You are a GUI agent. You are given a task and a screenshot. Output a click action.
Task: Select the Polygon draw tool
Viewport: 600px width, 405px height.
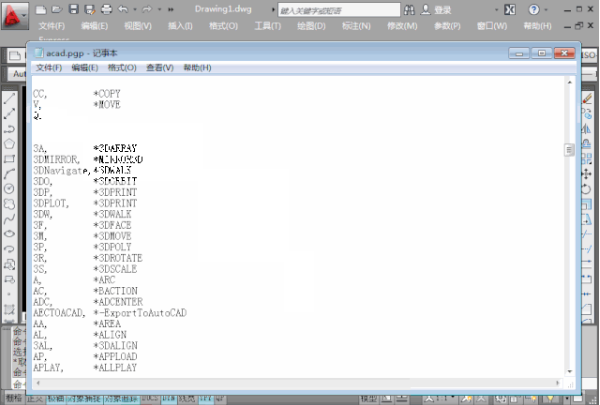9,144
